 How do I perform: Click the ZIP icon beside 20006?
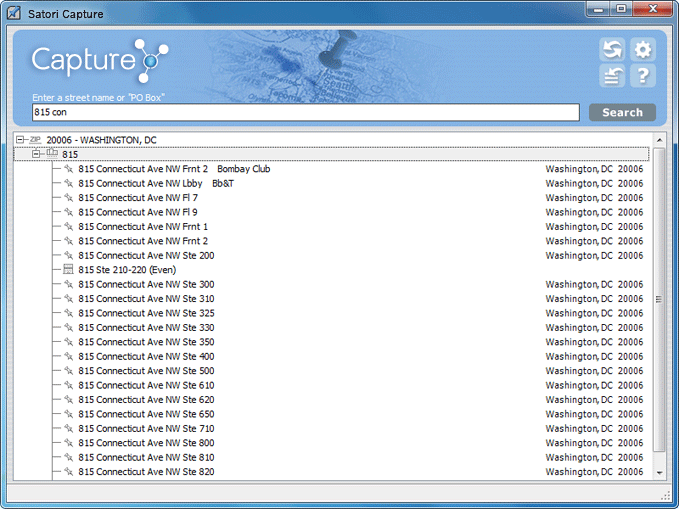tap(35, 139)
